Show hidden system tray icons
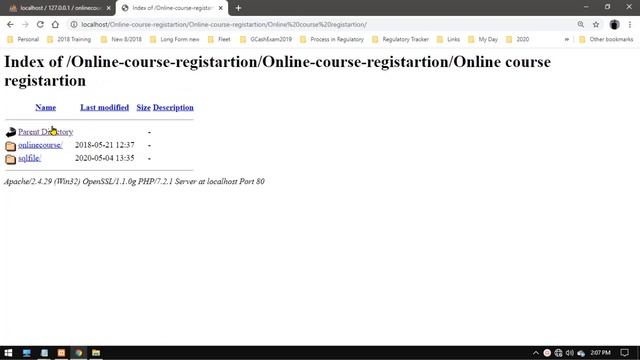The height and width of the screenshot is (360, 640). [536, 353]
